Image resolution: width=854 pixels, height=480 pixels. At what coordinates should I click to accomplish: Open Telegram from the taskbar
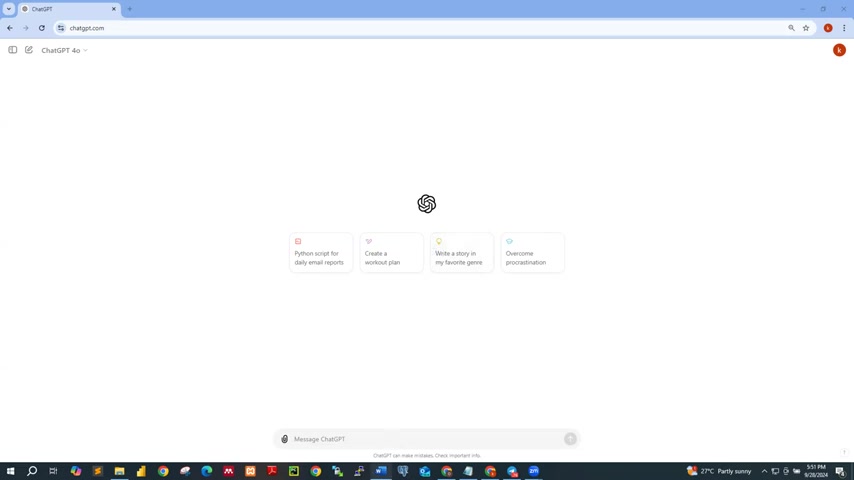point(512,471)
